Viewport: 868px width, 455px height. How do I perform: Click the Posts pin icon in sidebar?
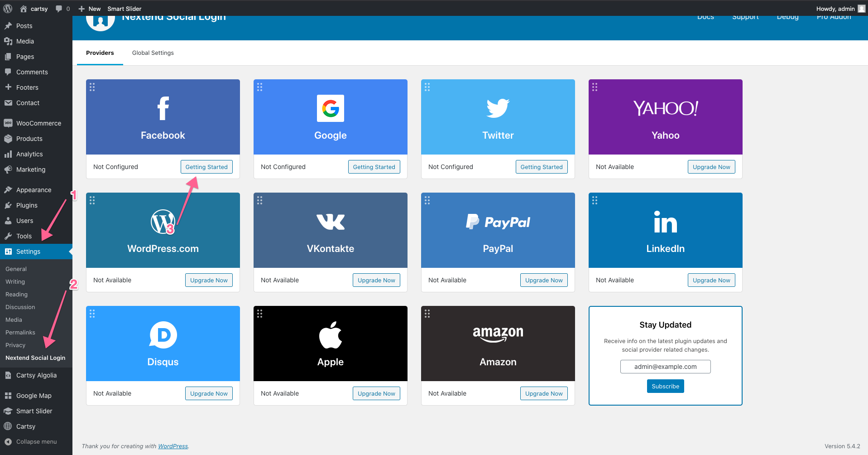pyautogui.click(x=8, y=26)
